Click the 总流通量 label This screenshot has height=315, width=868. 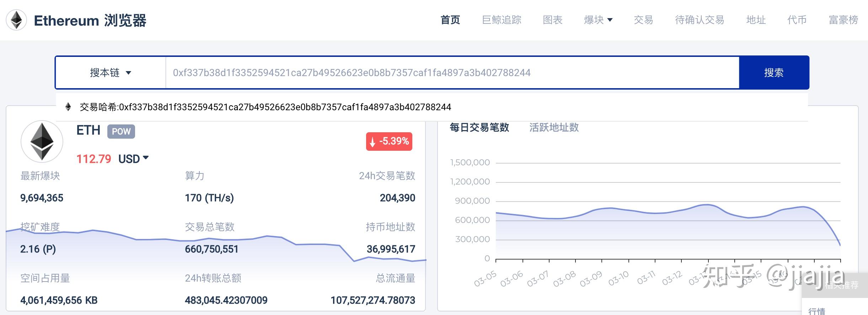click(x=396, y=278)
